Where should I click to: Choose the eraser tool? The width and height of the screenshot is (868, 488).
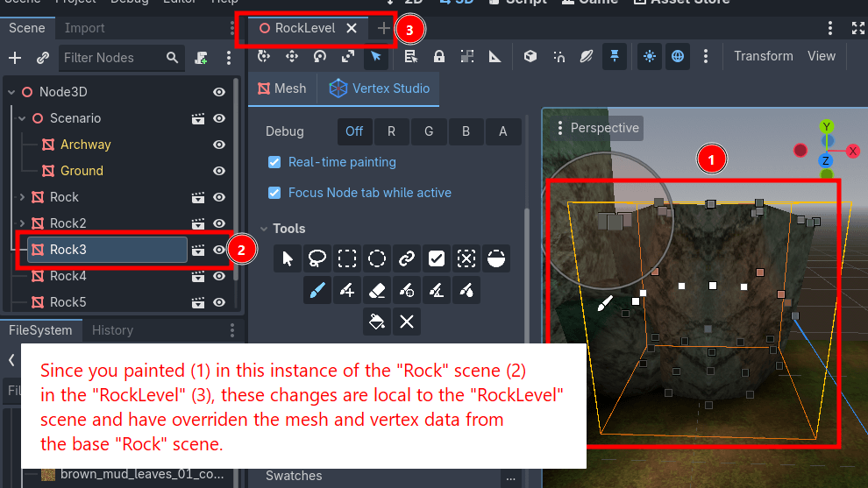pos(377,290)
